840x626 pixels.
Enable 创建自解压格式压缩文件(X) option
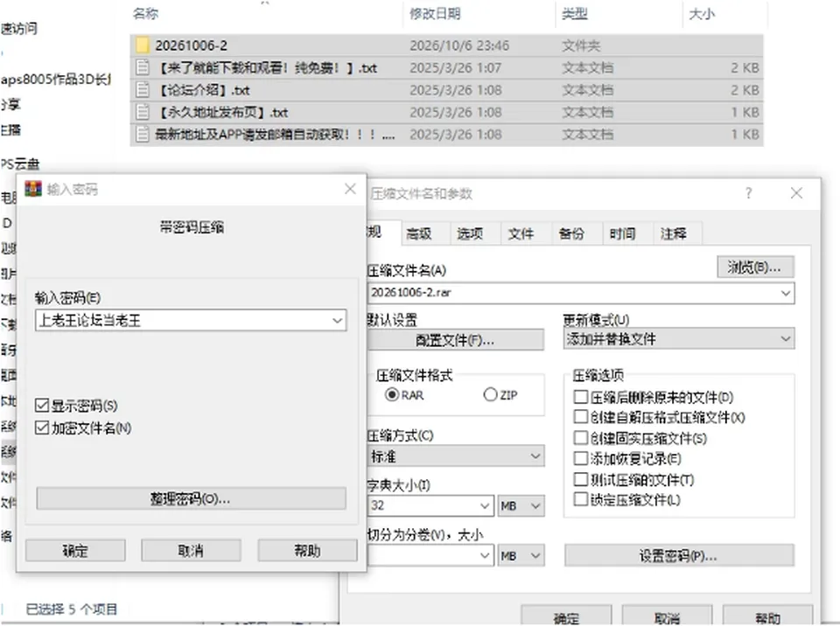click(581, 417)
